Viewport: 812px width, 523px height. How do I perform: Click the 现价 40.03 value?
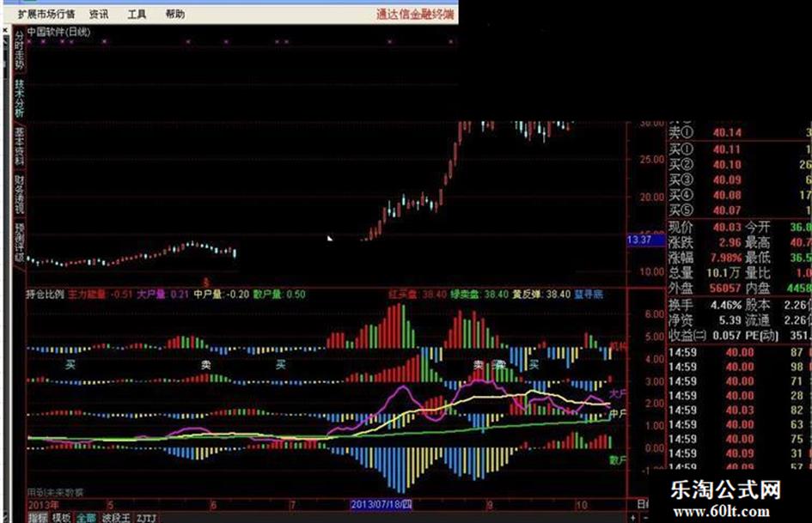click(727, 228)
